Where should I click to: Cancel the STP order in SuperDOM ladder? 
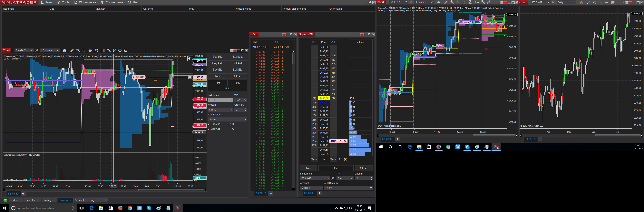click(345, 141)
